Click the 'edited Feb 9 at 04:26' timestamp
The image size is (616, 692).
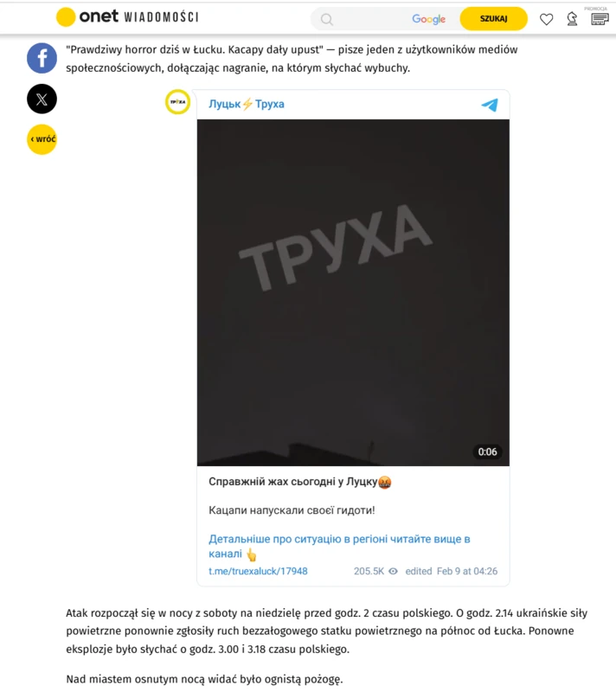coord(451,571)
